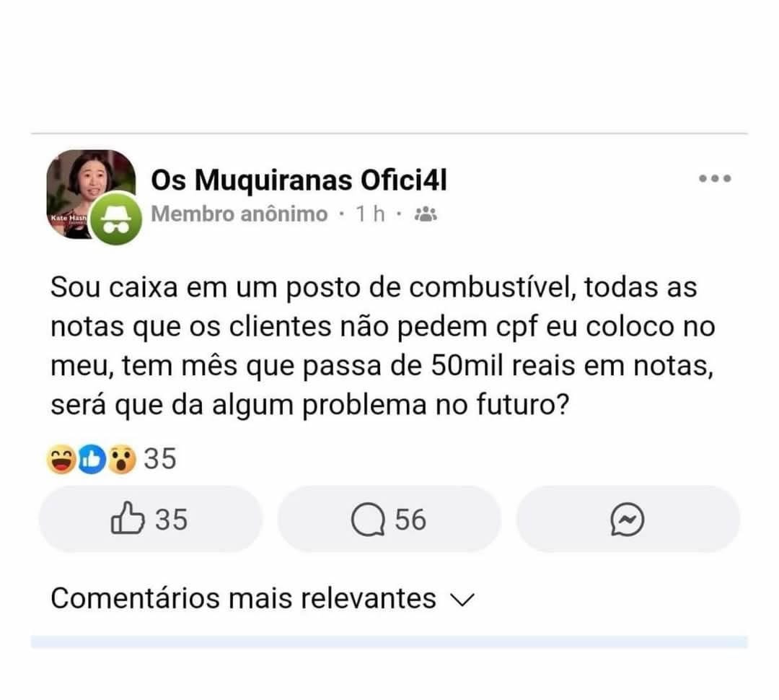Open "Comentários mais relevantes" sorting dropdown
779x700 pixels.
coord(243,598)
